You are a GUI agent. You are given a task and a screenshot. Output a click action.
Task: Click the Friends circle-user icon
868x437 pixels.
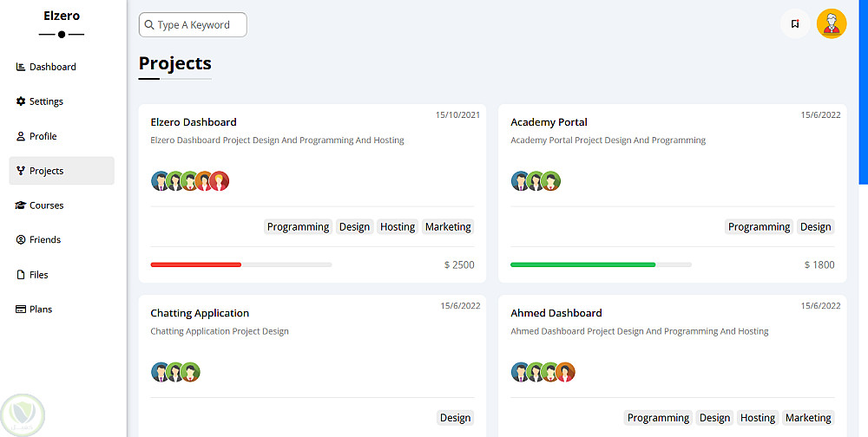coord(21,239)
